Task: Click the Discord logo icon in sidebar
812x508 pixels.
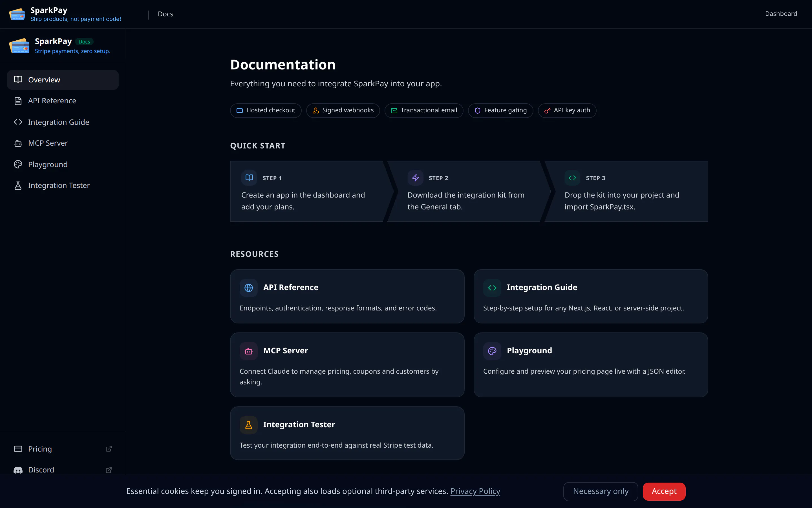Action: (18, 470)
